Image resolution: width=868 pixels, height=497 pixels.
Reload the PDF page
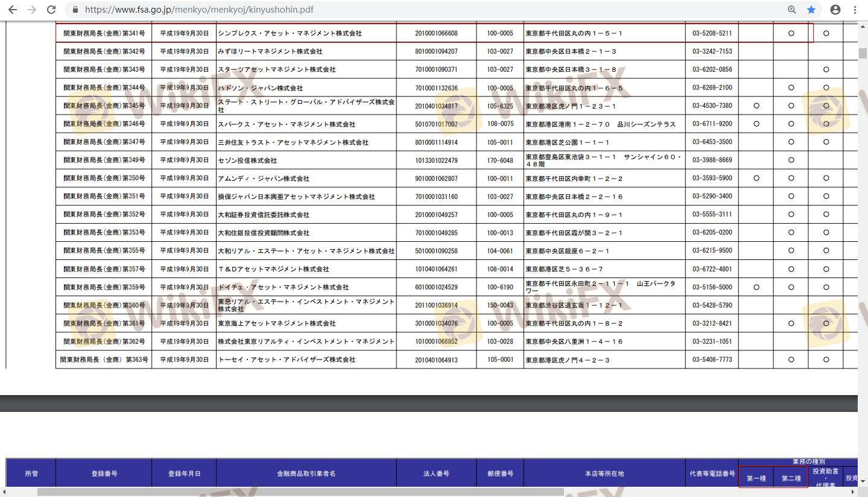(51, 10)
